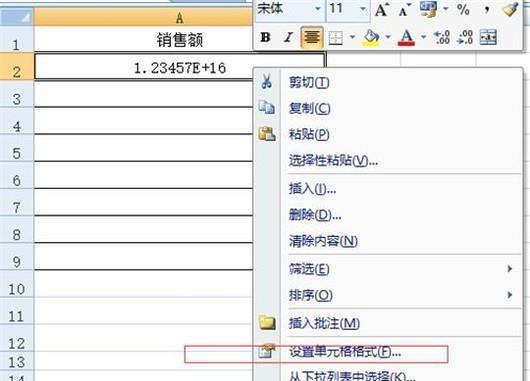This screenshot has height=381, width=530.
Task: Select row 4 header
Action: pos(17,121)
